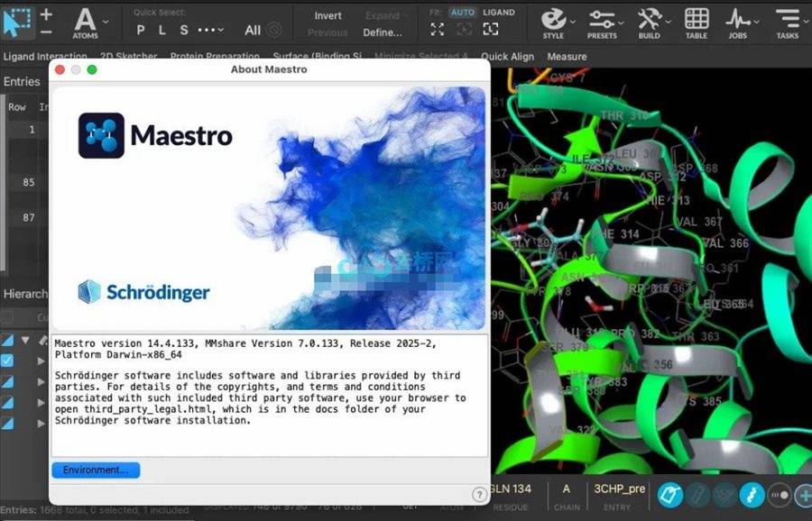
Task: Open the Ligand Interaction shortcut
Action: click(45, 57)
